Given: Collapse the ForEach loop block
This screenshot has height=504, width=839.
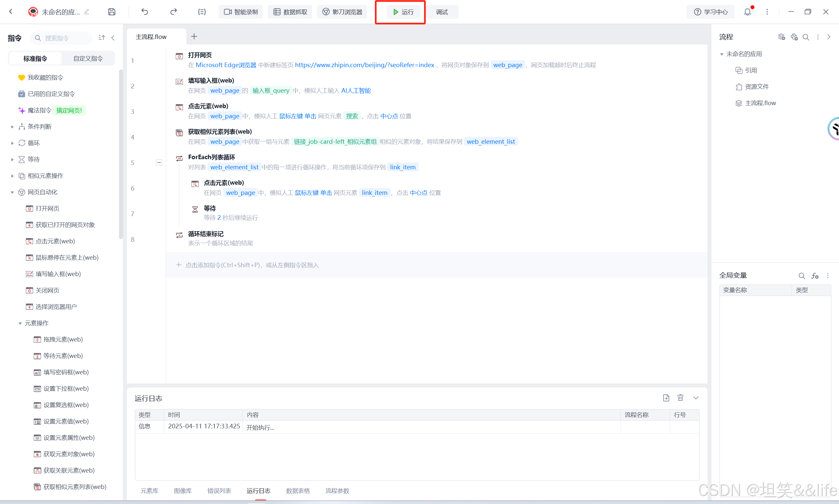Looking at the screenshot, I should coord(159,163).
